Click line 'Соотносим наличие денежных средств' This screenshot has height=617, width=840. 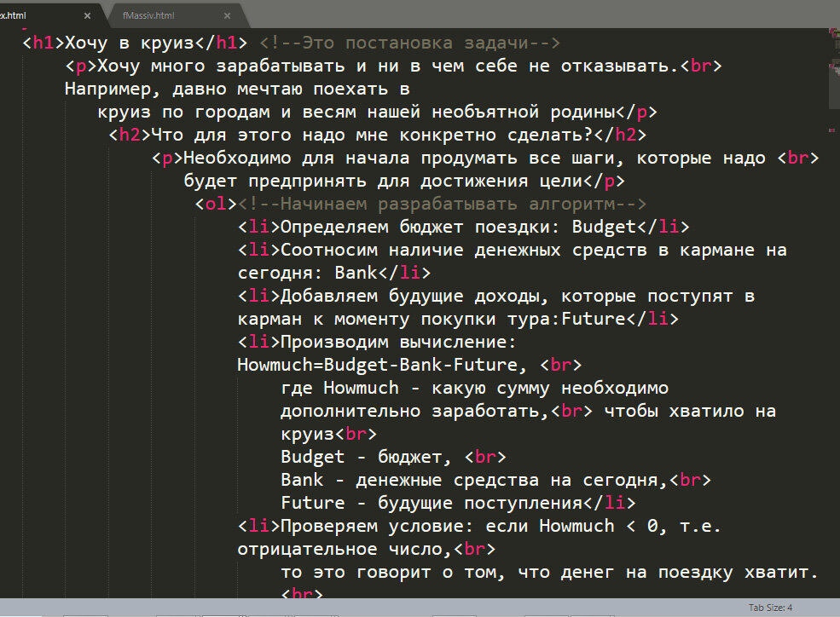point(513,250)
